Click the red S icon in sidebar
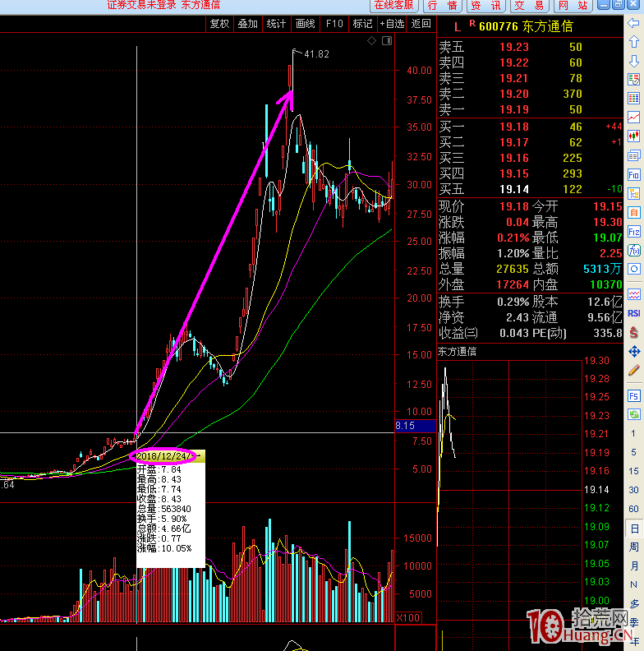 633,332
